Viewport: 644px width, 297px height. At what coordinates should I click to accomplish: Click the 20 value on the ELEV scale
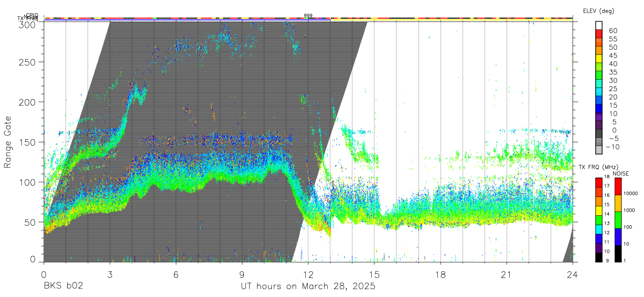tap(613, 97)
